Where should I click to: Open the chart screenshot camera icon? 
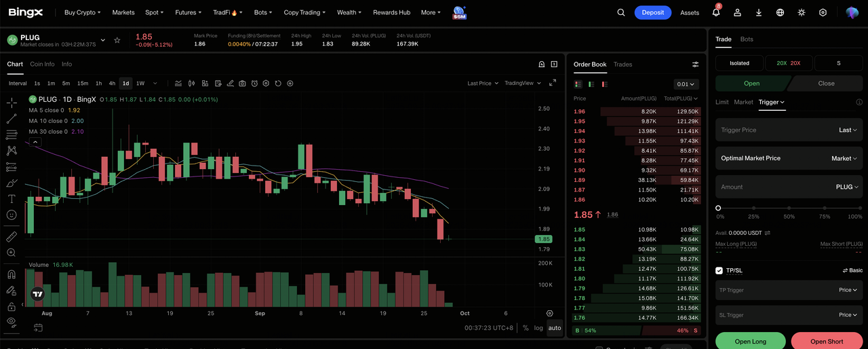click(242, 84)
